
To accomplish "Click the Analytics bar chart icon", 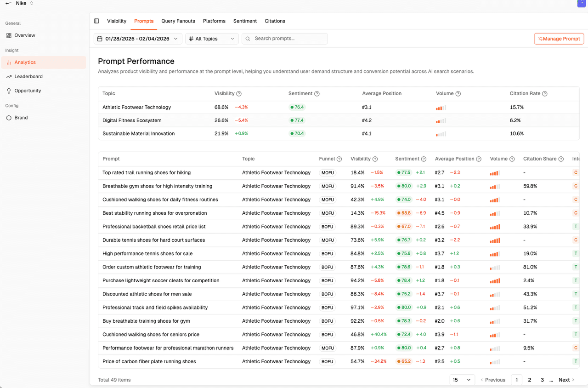I will [9, 63].
